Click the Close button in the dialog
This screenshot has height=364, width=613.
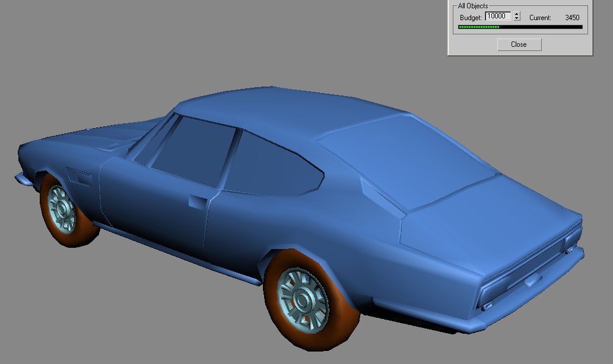(519, 44)
